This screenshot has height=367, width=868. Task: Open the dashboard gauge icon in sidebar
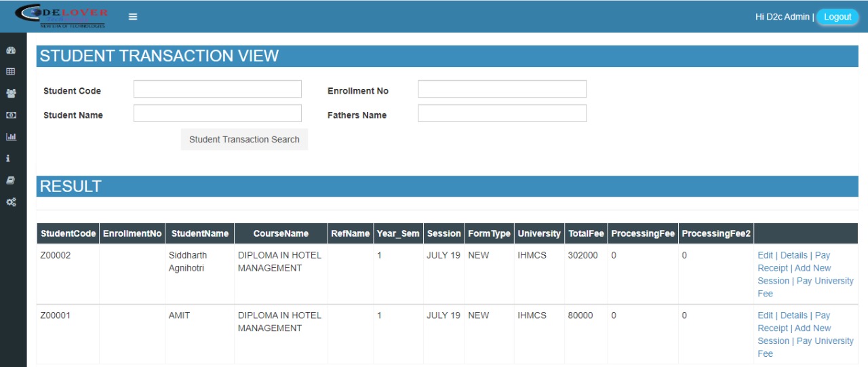pyautogui.click(x=11, y=50)
